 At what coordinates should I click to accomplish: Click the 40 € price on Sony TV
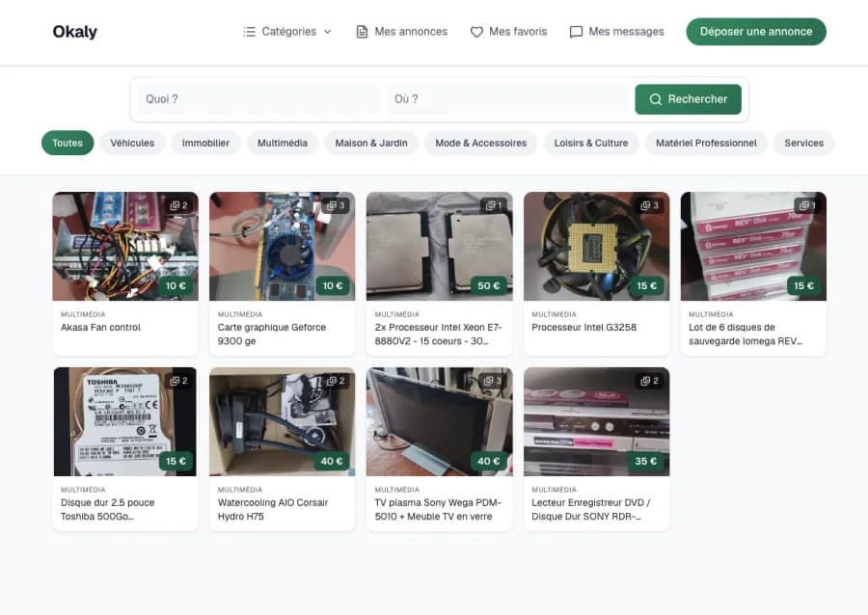click(489, 461)
